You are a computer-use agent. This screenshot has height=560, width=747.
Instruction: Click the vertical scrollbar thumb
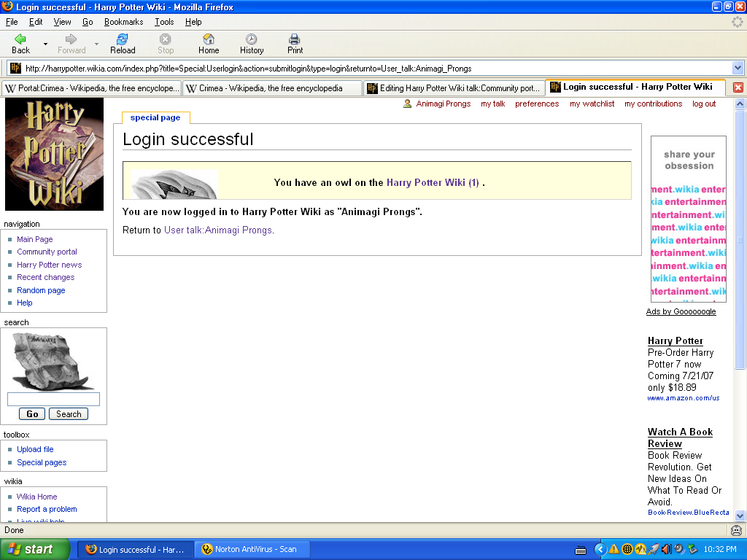click(740, 239)
